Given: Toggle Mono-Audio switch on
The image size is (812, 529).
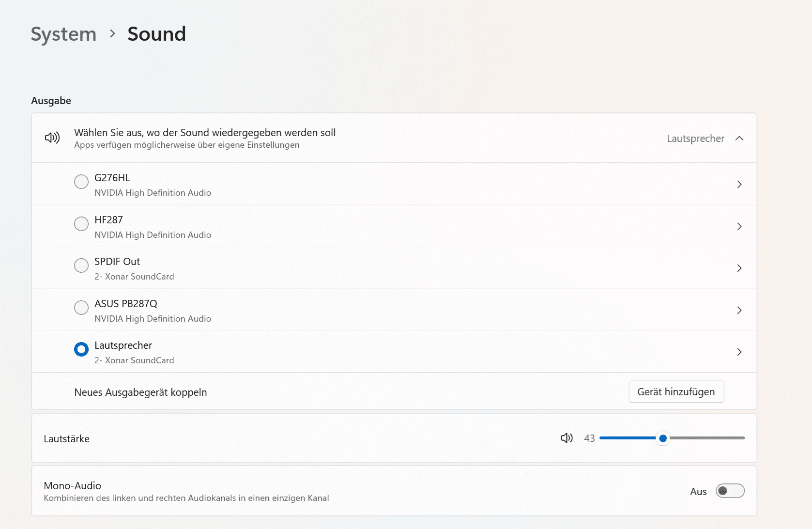Looking at the screenshot, I should click(x=730, y=491).
